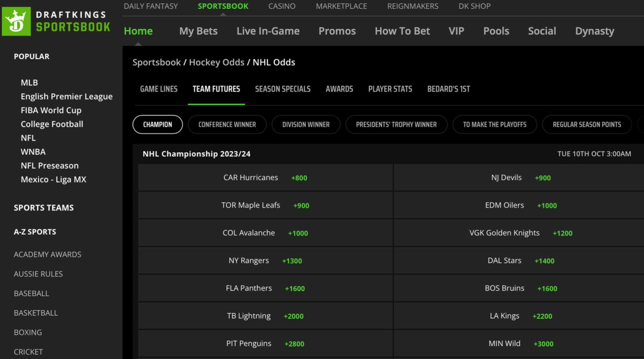Open Baseball in A-Z Sports
Viewport: 644px width, 359px height.
(31, 294)
